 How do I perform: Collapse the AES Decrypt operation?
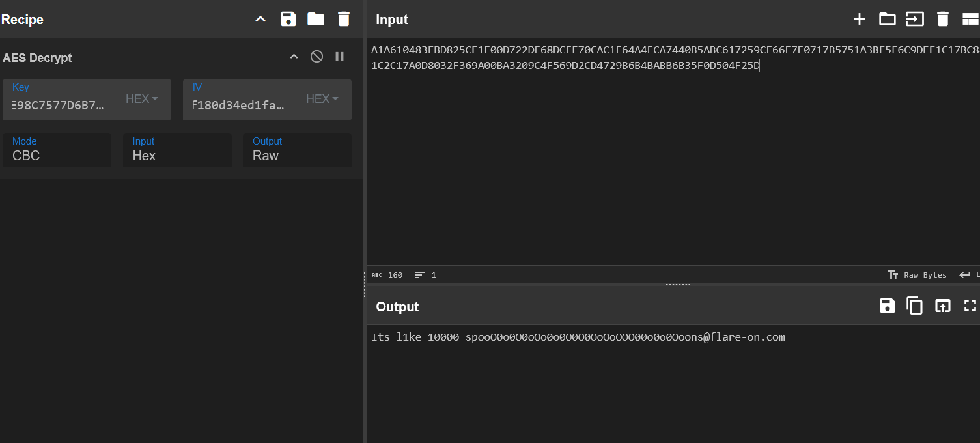(x=294, y=57)
